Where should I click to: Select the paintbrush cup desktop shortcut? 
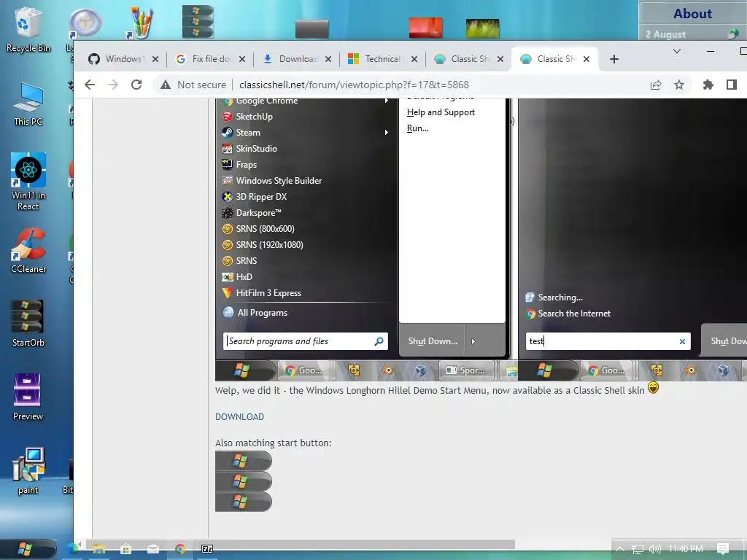140,22
